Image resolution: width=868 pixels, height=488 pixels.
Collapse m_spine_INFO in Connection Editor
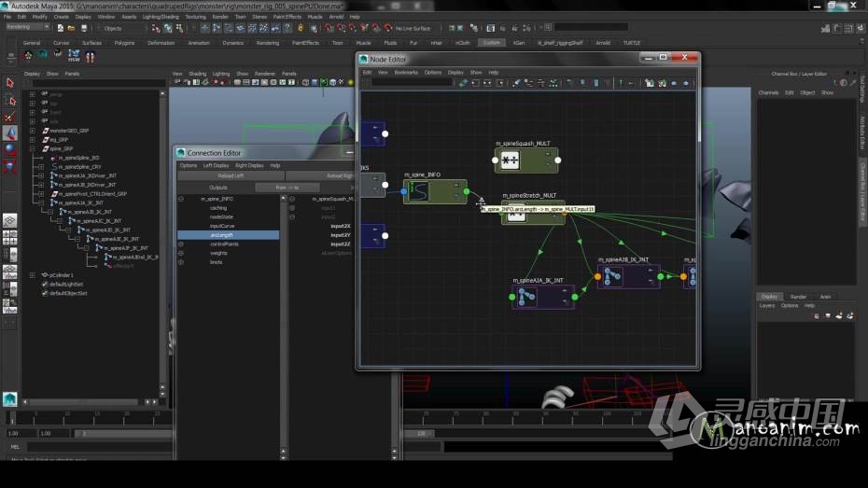coord(181,199)
